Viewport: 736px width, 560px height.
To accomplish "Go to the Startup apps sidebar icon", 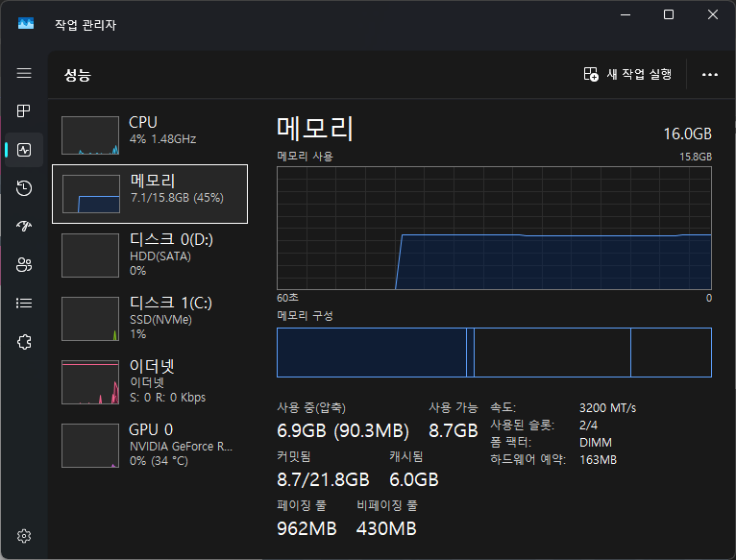I will (x=24, y=226).
